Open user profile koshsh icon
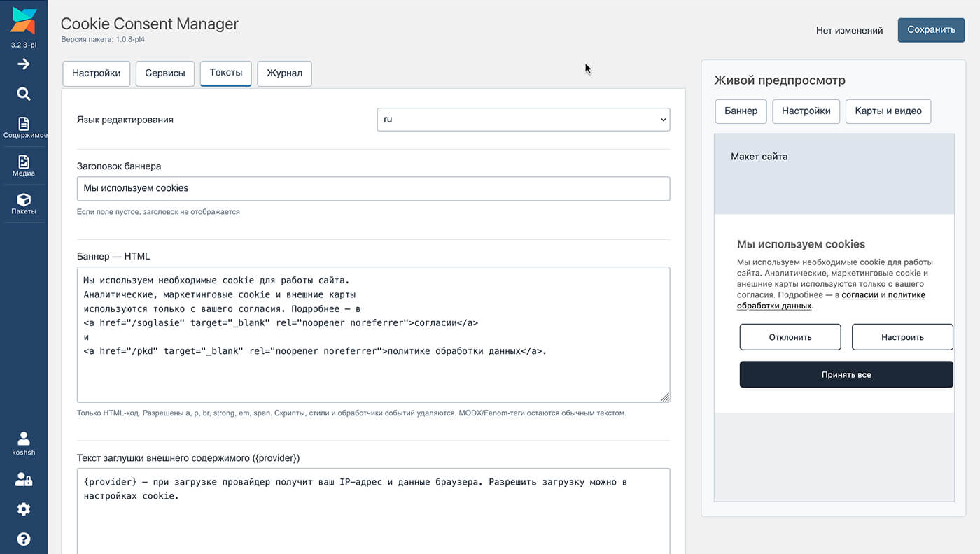The height and width of the screenshot is (554, 980). (24, 443)
